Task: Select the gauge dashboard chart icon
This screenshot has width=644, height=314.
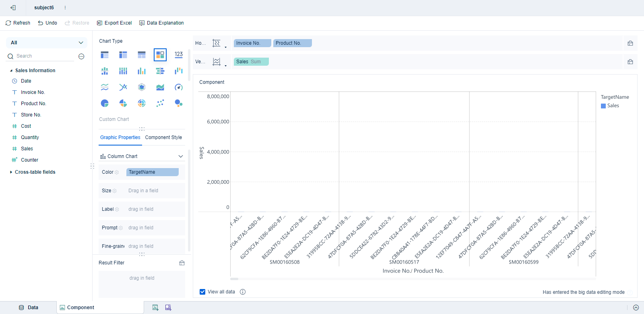Action: click(x=179, y=87)
